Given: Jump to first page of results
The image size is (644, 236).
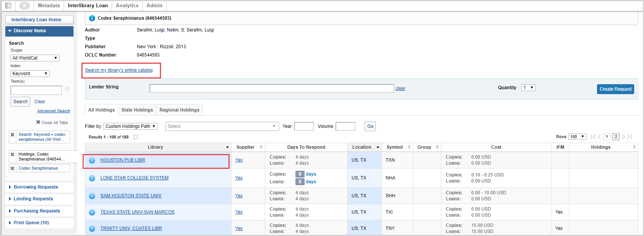Looking at the screenshot, I should (593, 137).
